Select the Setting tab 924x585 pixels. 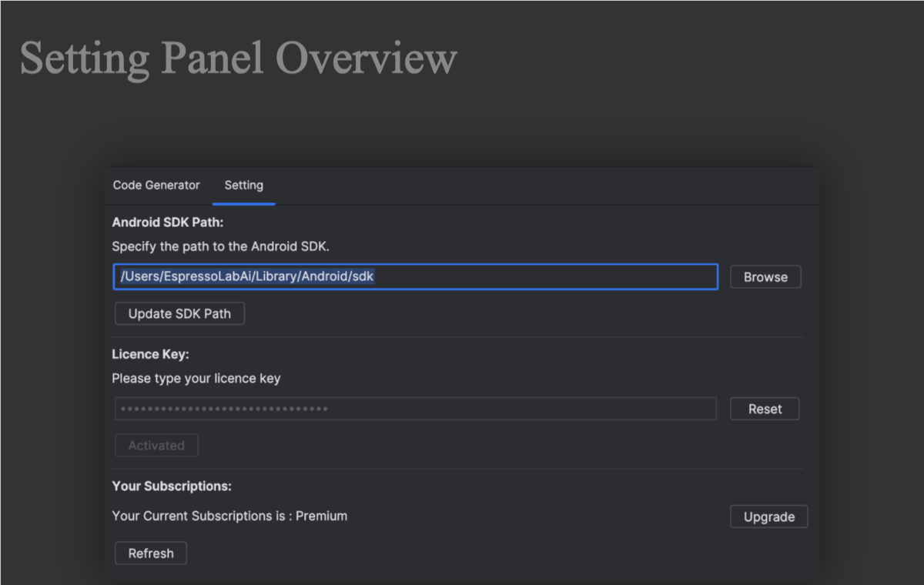[x=243, y=186]
